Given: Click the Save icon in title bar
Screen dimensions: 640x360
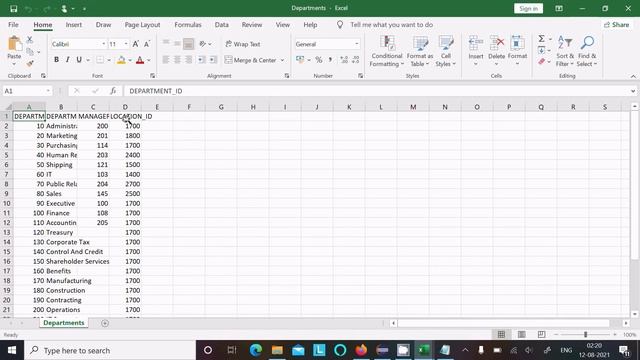Looking at the screenshot, I should pyautogui.click(x=13, y=9).
